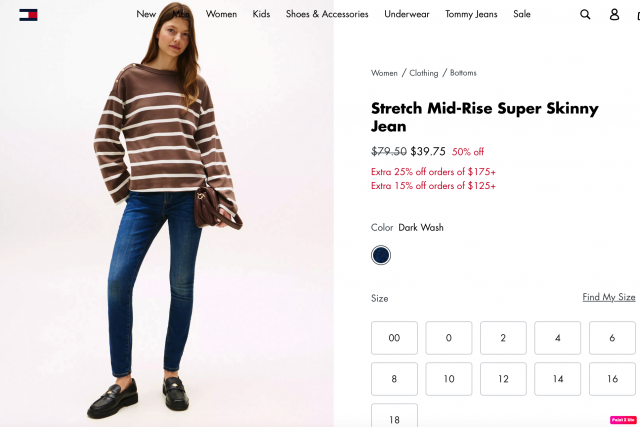Image resolution: width=640 pixels, height=427 pixels.
Task: Select size 00
Action: click(394, 338)
